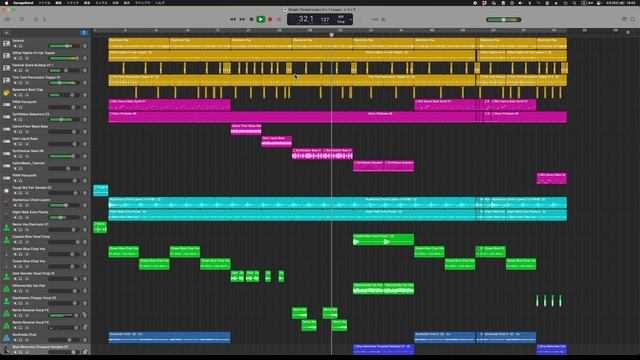
Task: Select the HybridBasic_Tremolo track icon
Action: [6, 166]
